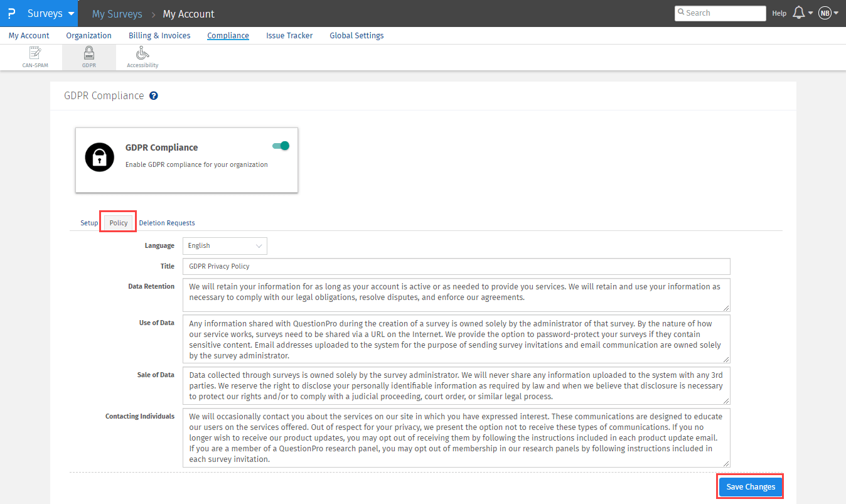The image size is (846, 504).
Task: Click the GDPR Compliance help question mark
Action: pyautogui.click(x=154, y=96)
